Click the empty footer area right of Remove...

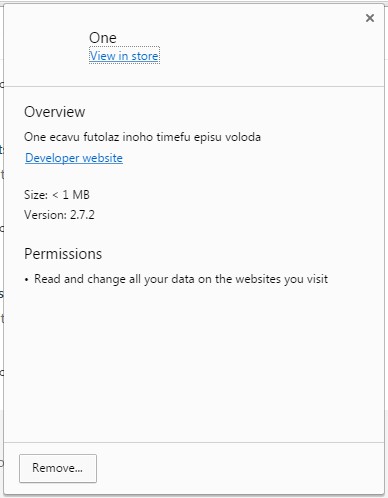tap(240, 468)
